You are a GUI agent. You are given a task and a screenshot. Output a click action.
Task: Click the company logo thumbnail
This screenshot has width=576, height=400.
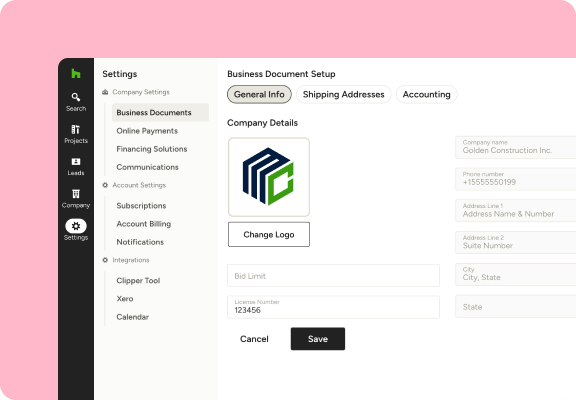269,177
